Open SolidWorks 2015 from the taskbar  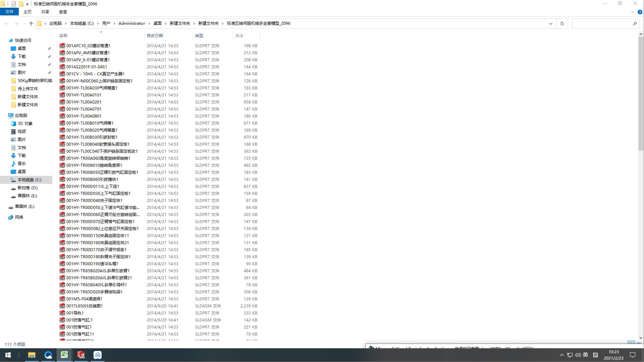[81, 355]
